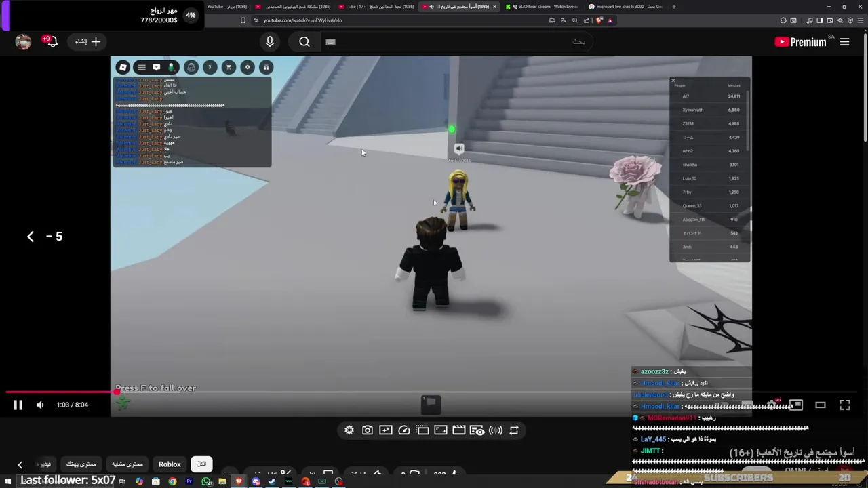Select the Queen_33 leaderboard entry
The height and width of the screenshot is (488, 868).
710,205
